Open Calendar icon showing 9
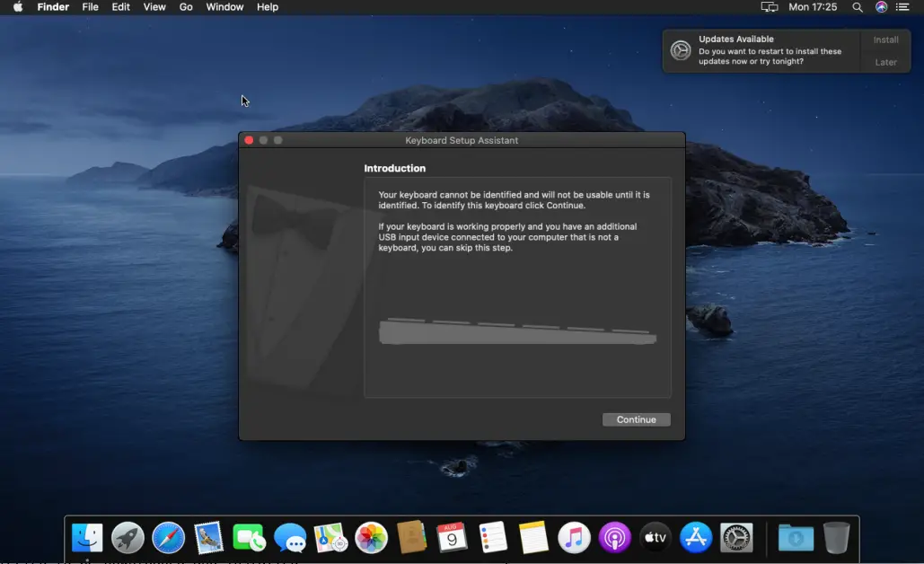The width and height of the screenshot is (924, 564). click(x=452, y=537)
